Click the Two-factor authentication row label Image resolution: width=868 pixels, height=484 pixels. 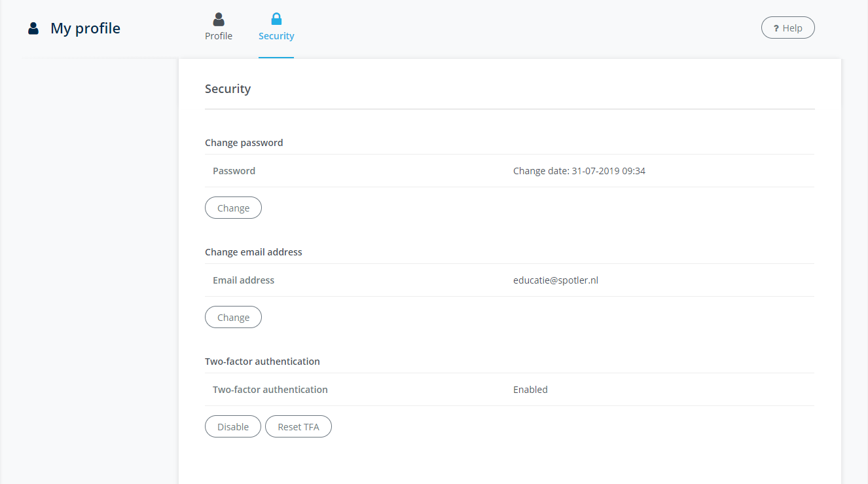[x=270, y=389]
